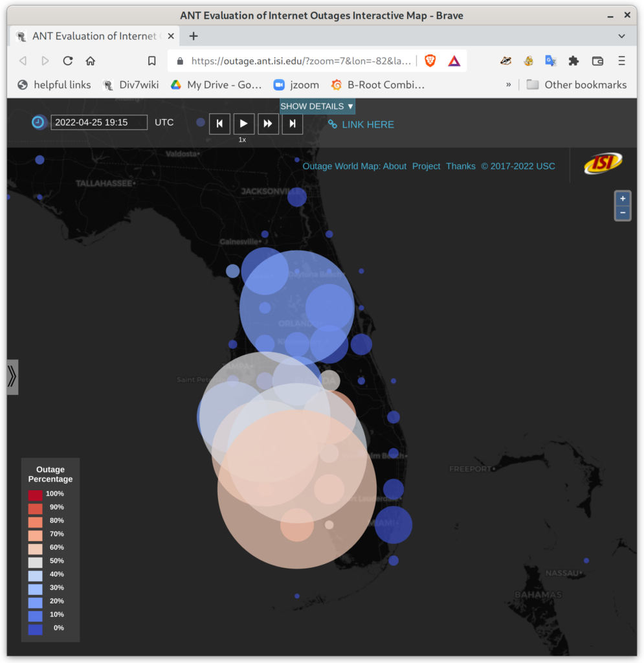The image size is (644, 663).
Task: Click the LINK HERE link
Action: tap(361, 124)
